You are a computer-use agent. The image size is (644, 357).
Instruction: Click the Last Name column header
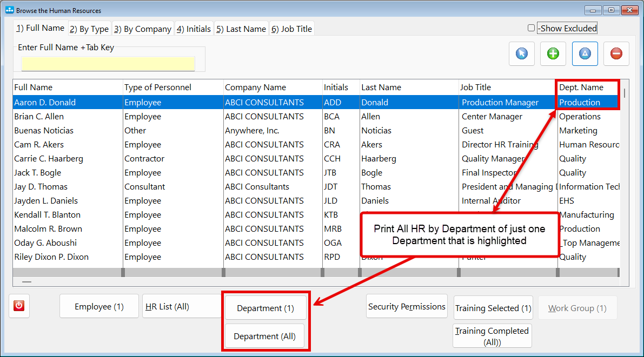(409, 87)
